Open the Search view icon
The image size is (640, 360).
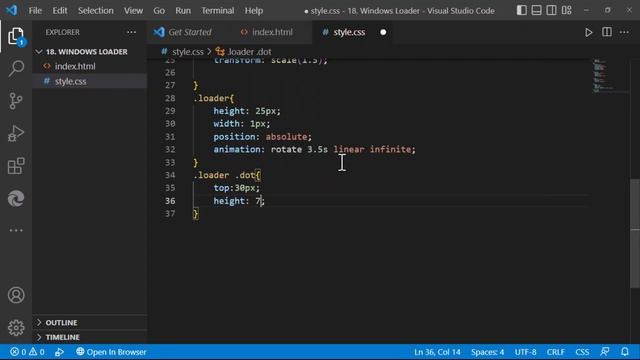tap(16, 68)
